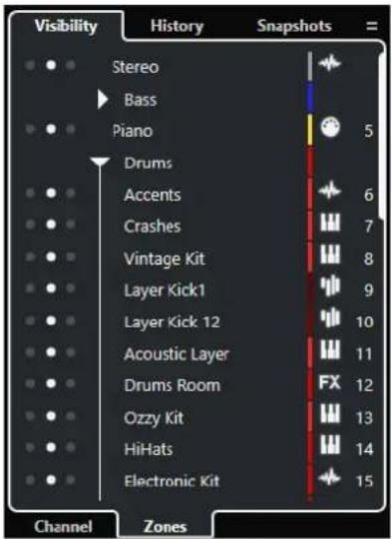Toggle visibility dot for Drums Room
Viewport: 392px width, 539px height.
click(x=51, y=383)
